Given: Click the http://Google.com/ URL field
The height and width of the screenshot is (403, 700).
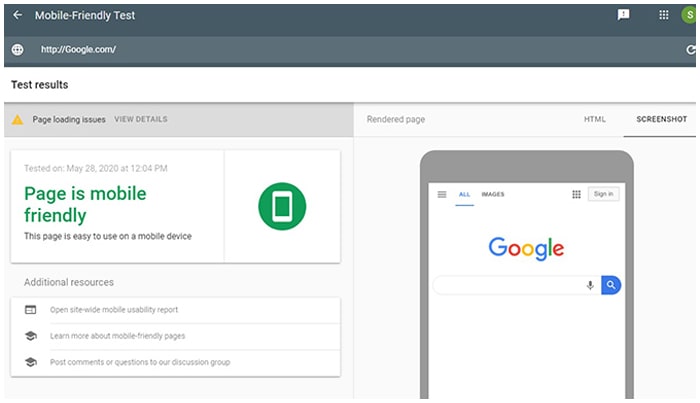Looking at the screenshot, I should [79, 50].
